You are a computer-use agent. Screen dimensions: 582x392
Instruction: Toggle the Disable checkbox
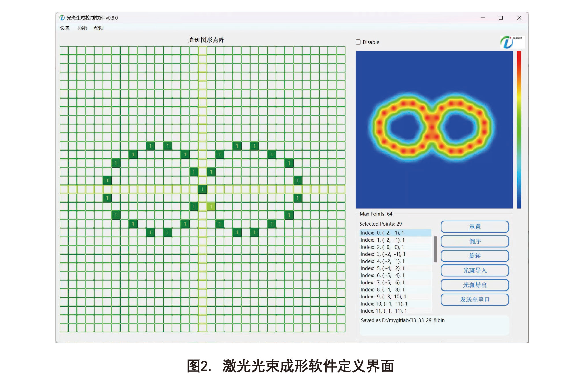click(x=358, y=42)
